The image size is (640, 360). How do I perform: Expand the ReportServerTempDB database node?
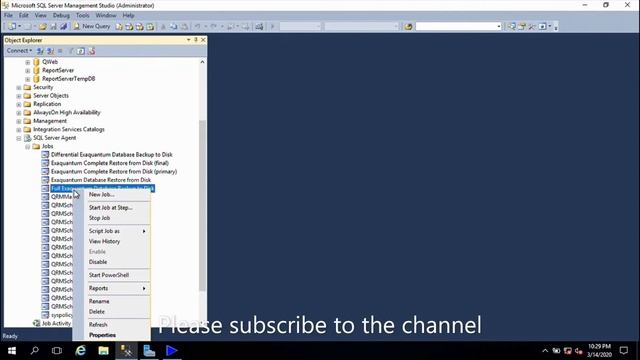click(28, 79)
